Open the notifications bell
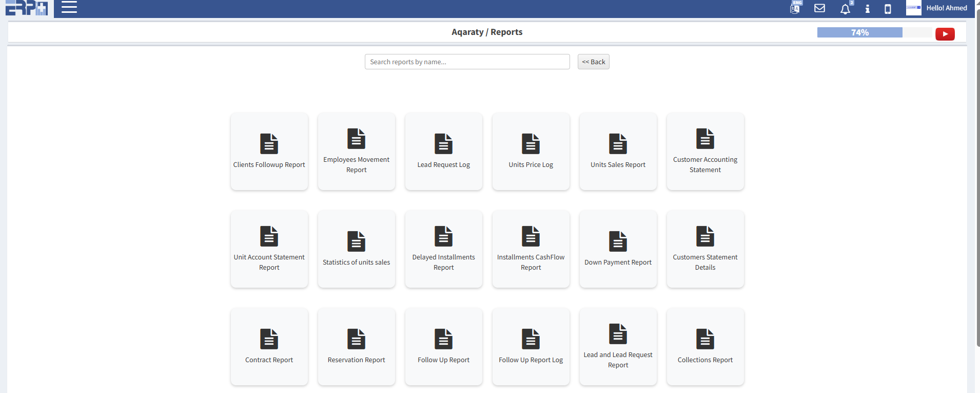Image resolution: width=980 pixels, height=393 pixels. point(845,9)
